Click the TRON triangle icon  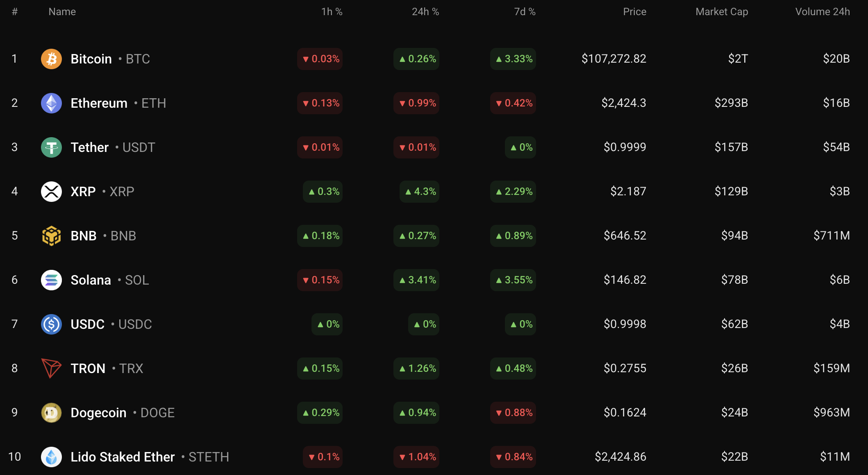[x=51, y=369]
